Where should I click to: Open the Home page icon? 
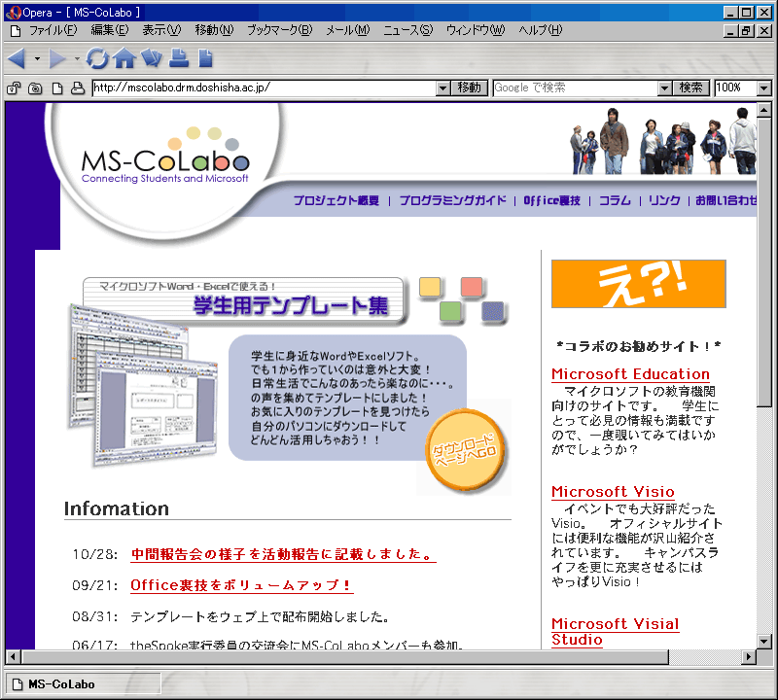(124, 58)
